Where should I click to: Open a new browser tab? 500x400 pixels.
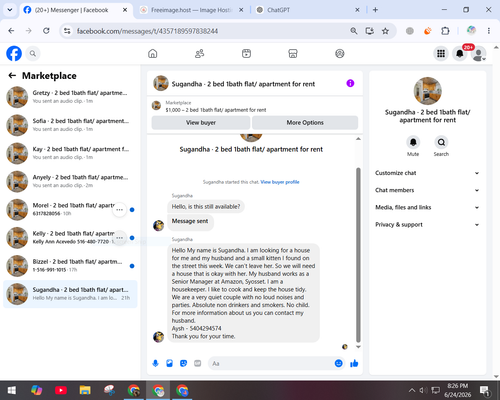click(x=375, y=10)
